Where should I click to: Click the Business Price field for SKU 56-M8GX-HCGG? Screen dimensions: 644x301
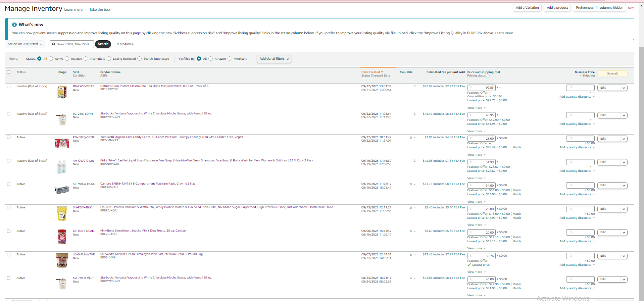[x=580, y=186]
